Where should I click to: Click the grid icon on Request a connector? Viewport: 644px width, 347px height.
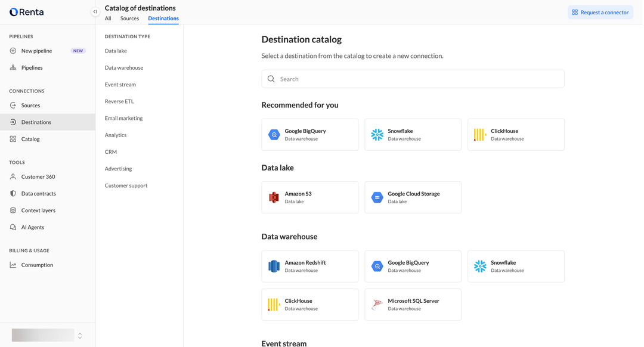575,13
